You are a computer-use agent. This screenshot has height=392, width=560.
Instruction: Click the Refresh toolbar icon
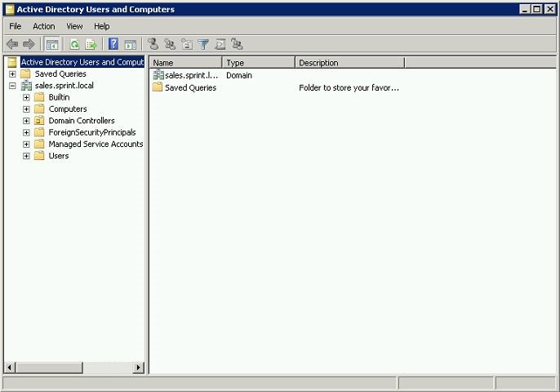[74, 44]
